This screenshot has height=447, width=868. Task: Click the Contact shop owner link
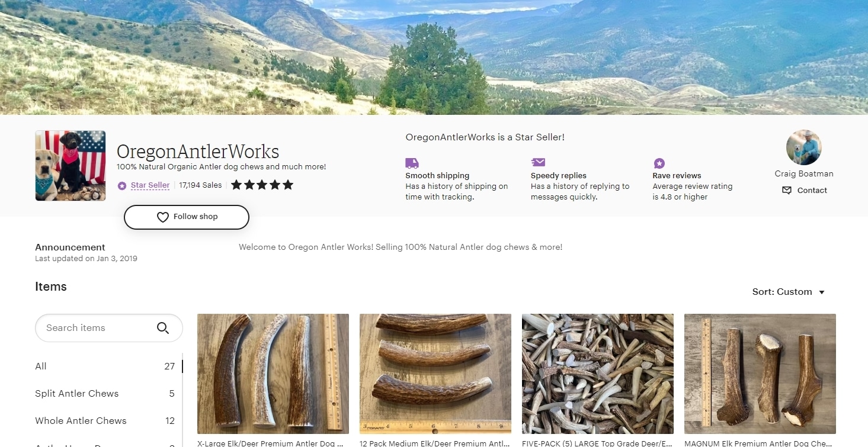804,191
